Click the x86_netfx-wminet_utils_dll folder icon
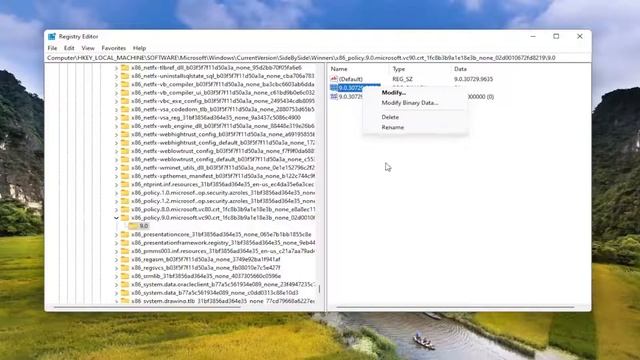The height and width of the screenshot is (360, 640). 125,168
